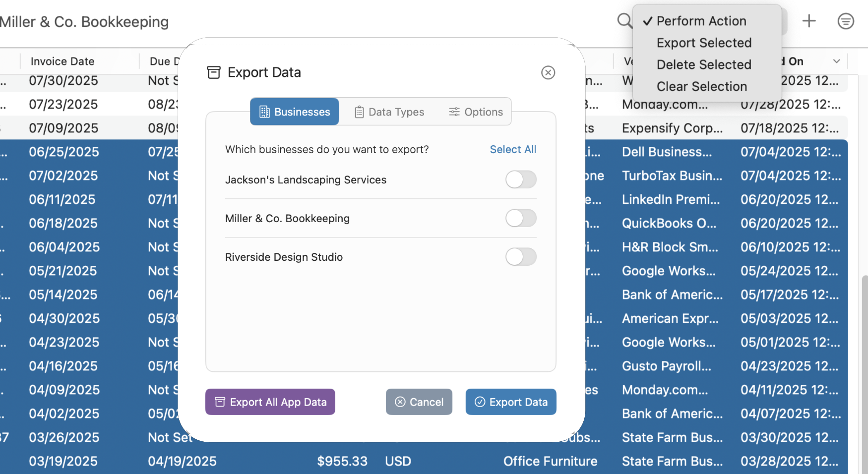Turn on Riverside Design Studio export
This screenshot has height=474, width=868.
520,257
